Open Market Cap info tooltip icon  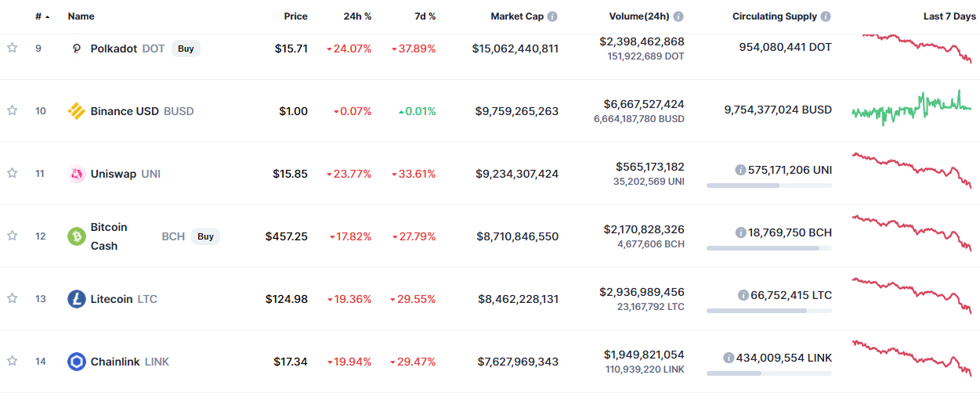coord(552,16)
